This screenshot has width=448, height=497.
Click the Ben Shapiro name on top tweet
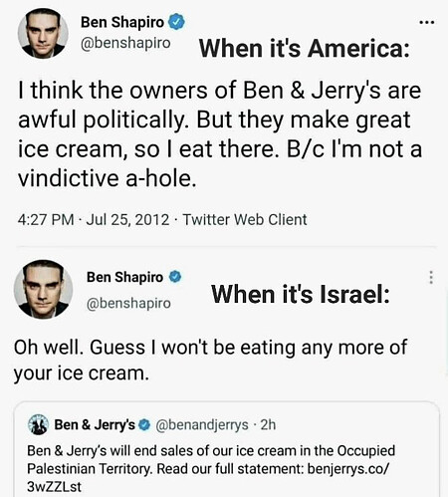(122, 22)
